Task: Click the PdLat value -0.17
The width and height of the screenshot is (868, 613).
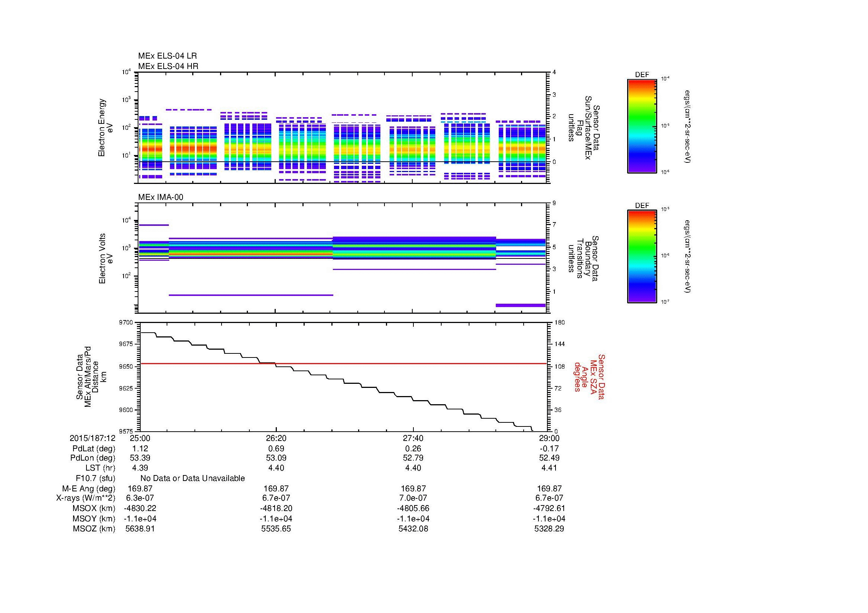Action: (549, 448)
